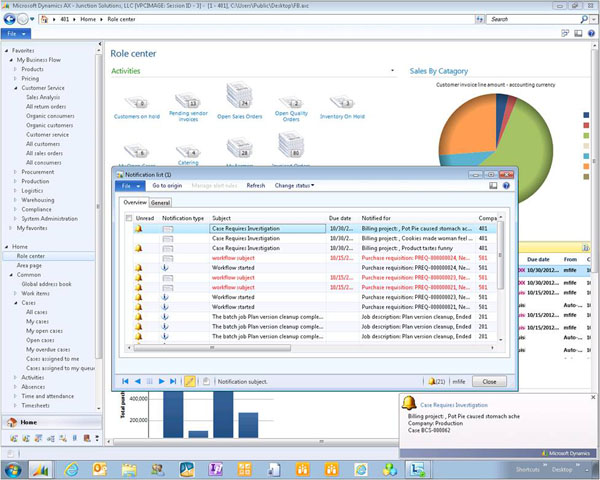
Task: Tick the select-all checkbox in notification grid header
Action: click(128, 217)
